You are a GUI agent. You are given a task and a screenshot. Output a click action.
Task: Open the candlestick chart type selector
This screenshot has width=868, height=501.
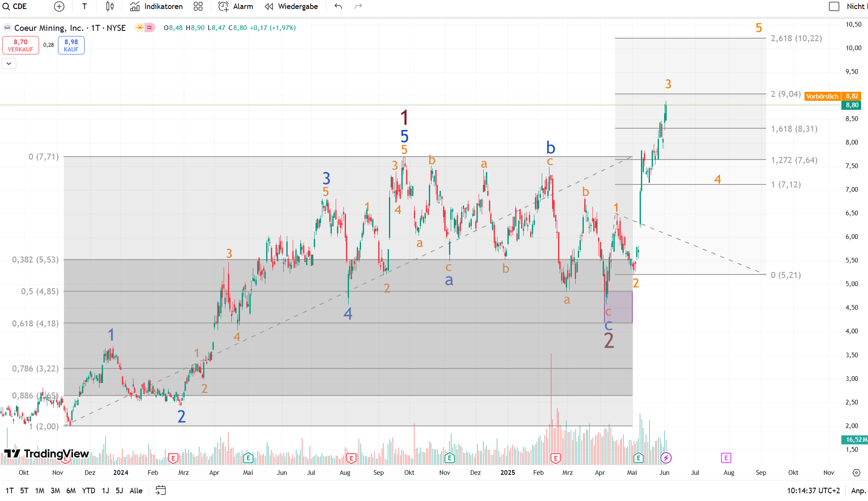110,6
